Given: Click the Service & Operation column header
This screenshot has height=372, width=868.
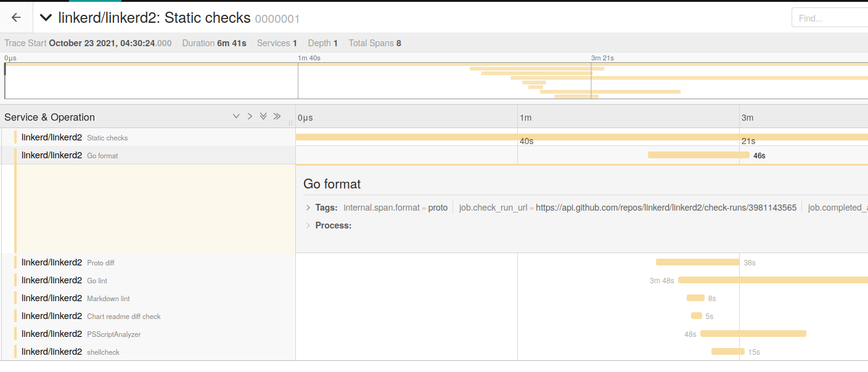Looking at the screenshot, I should (x=50, y=117).
